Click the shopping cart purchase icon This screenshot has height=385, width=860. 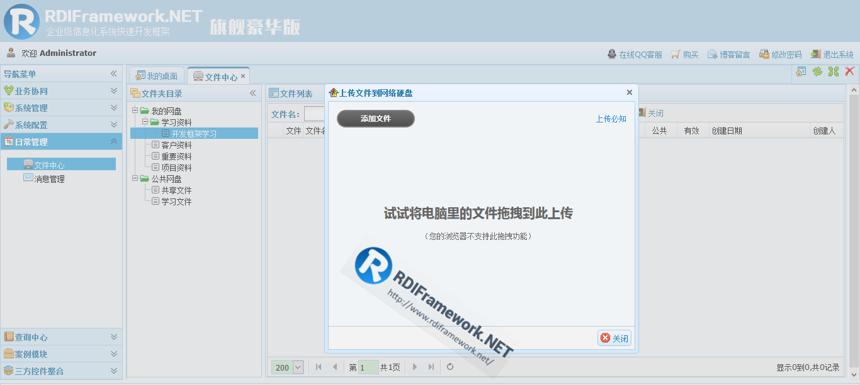point(675,54)
